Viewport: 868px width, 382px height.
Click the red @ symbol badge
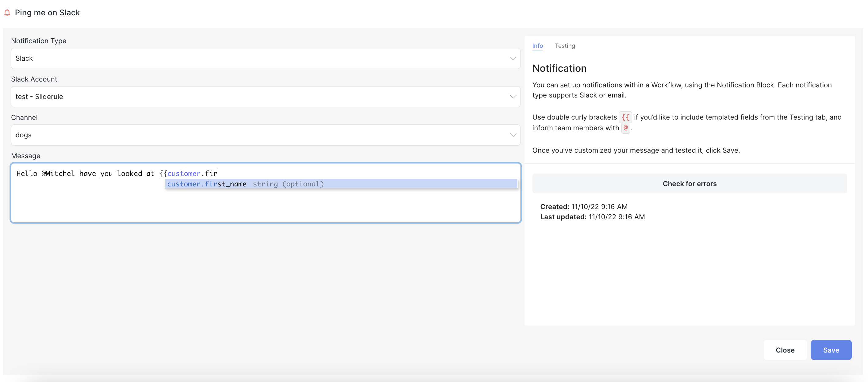click(x=625, y=128)
